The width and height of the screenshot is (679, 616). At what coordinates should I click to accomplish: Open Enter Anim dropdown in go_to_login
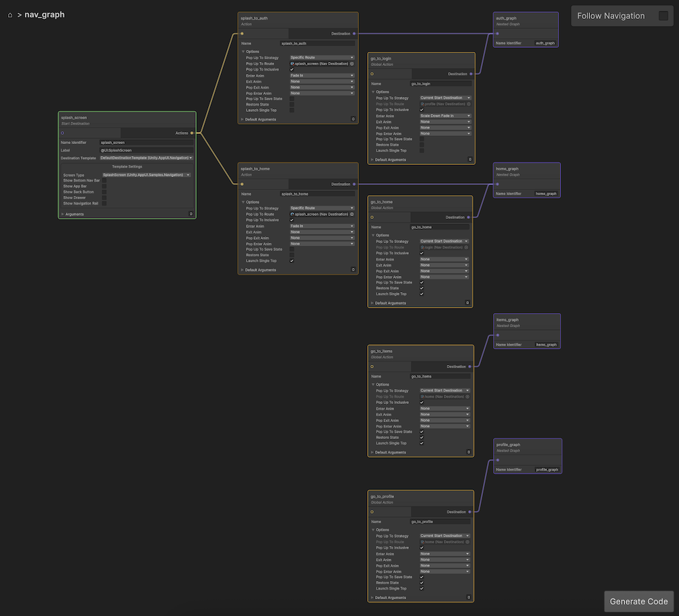pyautogui.click(x=444, y=116)
